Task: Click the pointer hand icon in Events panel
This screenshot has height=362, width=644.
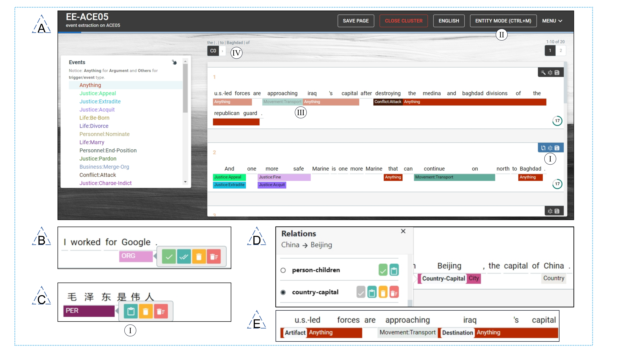Action: click(x=174, y=62)
